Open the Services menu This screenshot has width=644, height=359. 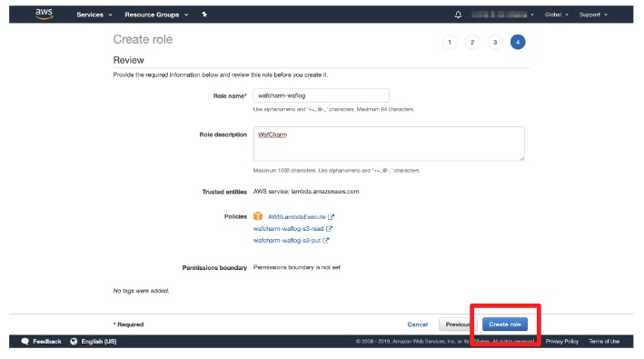(x=94, y=15)
